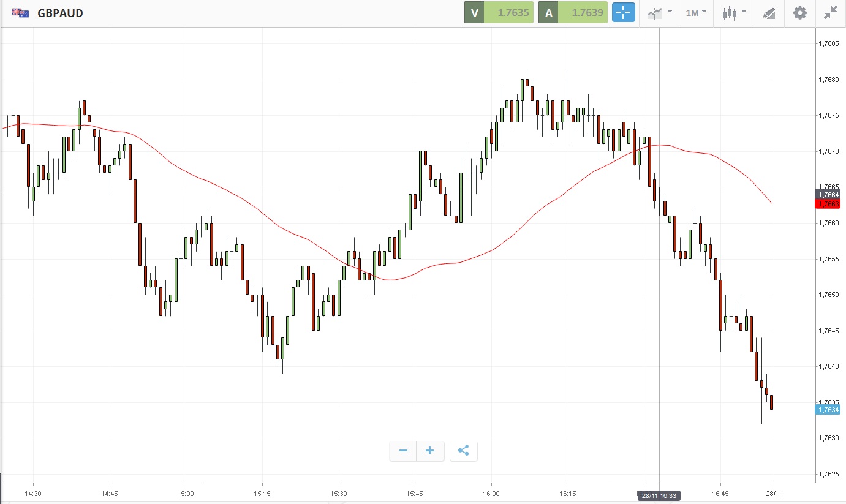Open chart settings gear
Viewport: 846px width, 504px height.
pyautogui.click(x=799, y=13)
